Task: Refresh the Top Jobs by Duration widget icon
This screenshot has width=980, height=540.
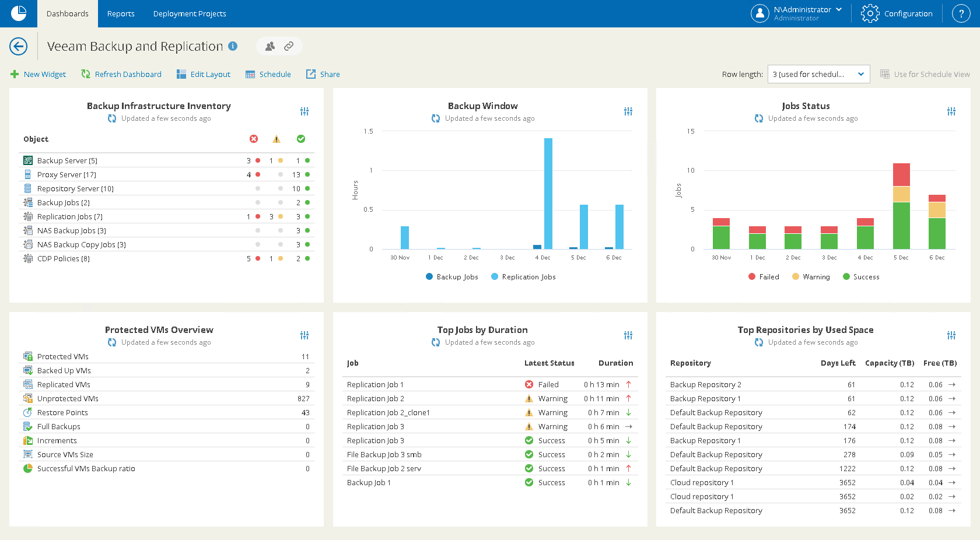Action: point(436,342)
